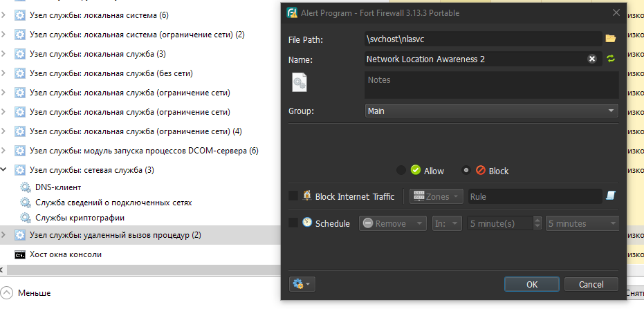Close the Alert Program dialog
Image resolution: width=644 pixels, height=309 pixels.
tap(616, 12)
